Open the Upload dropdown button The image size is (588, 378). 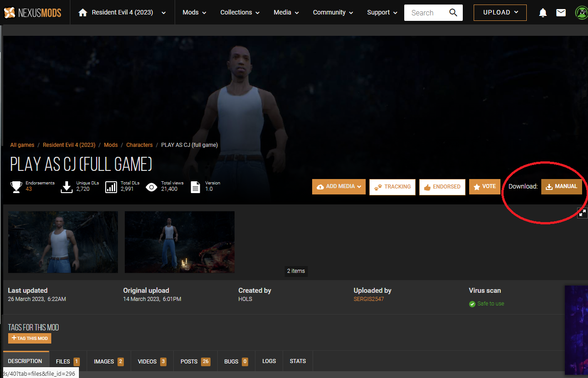(x=500, y=13)
